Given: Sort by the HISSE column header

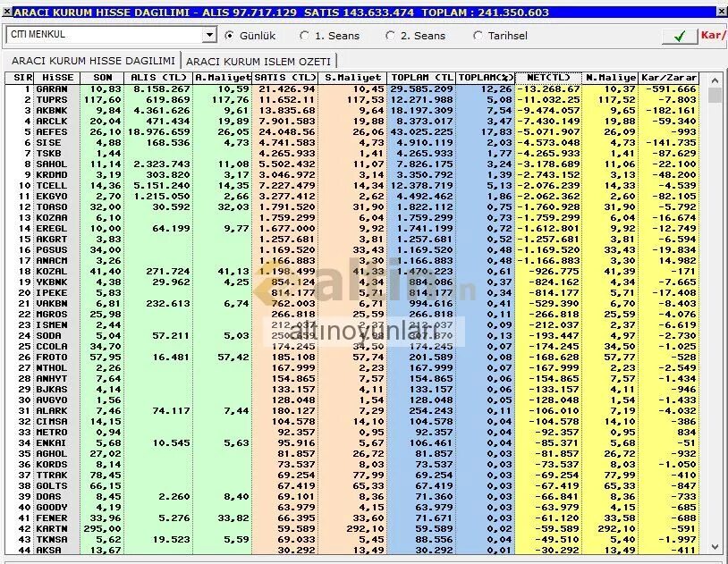Looking at the screenshot, I should coord(57,78).
